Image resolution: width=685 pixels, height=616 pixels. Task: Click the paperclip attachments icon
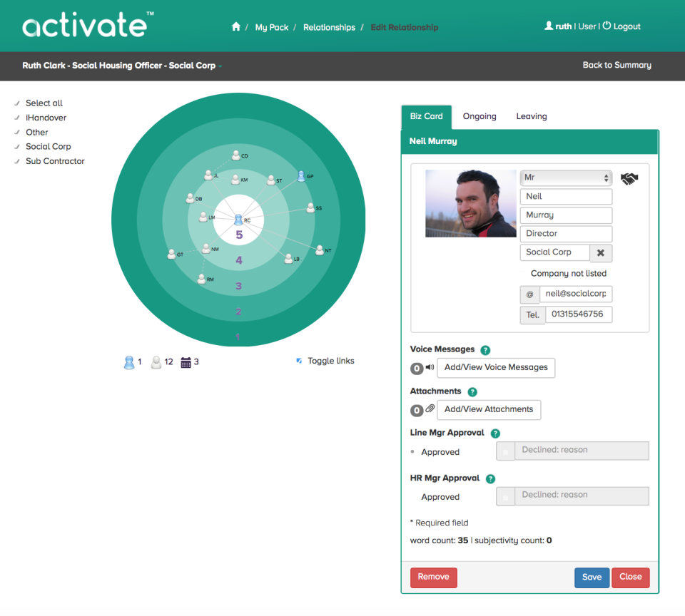(428, 410)
